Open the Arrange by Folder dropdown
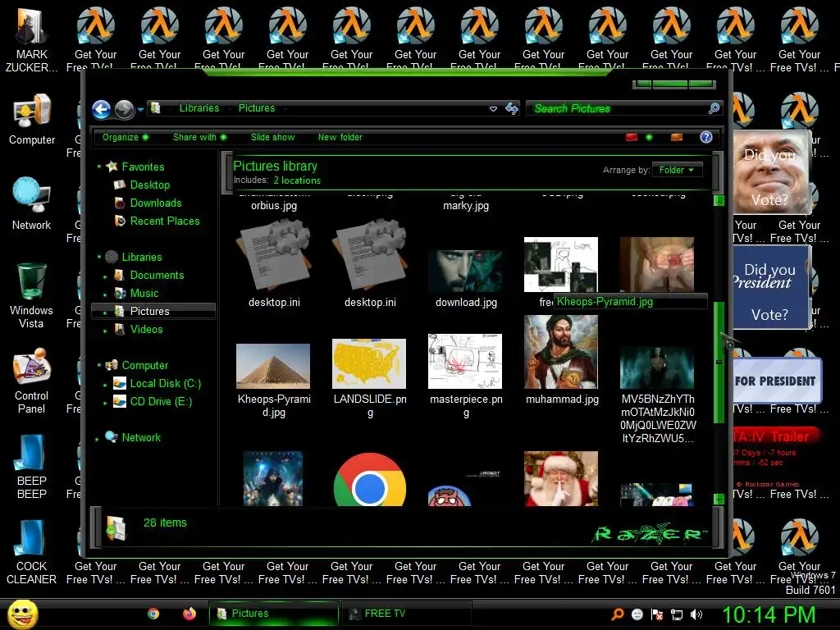Image resolution: width=840 pixels, height=630 pixels. [x=677, y=170]
